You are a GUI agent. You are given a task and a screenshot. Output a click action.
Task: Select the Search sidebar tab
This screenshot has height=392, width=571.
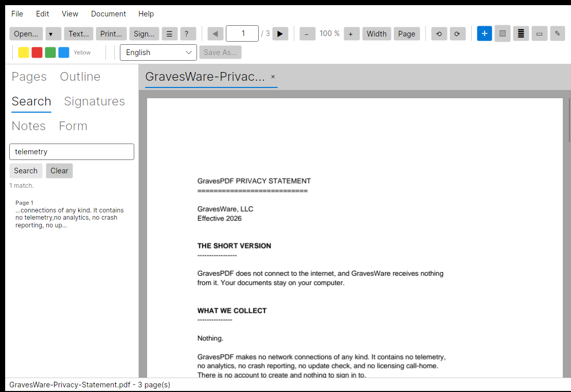coord(31,101)
